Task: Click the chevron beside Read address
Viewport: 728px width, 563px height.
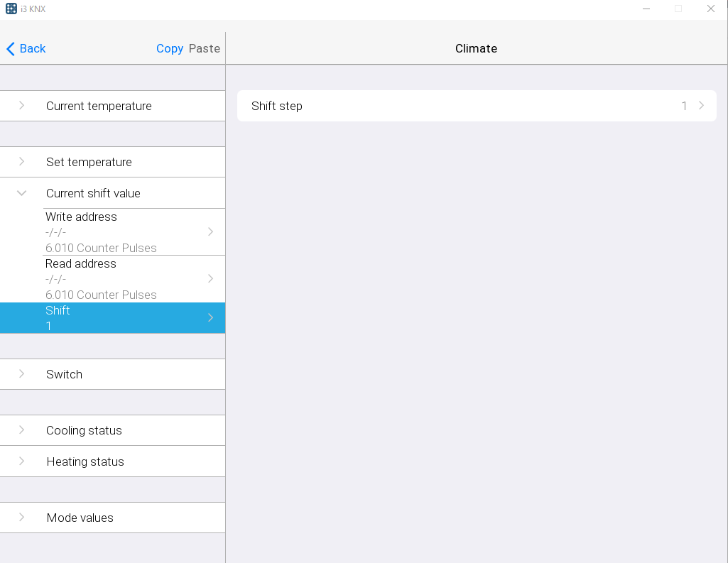Action: (210, 278)
